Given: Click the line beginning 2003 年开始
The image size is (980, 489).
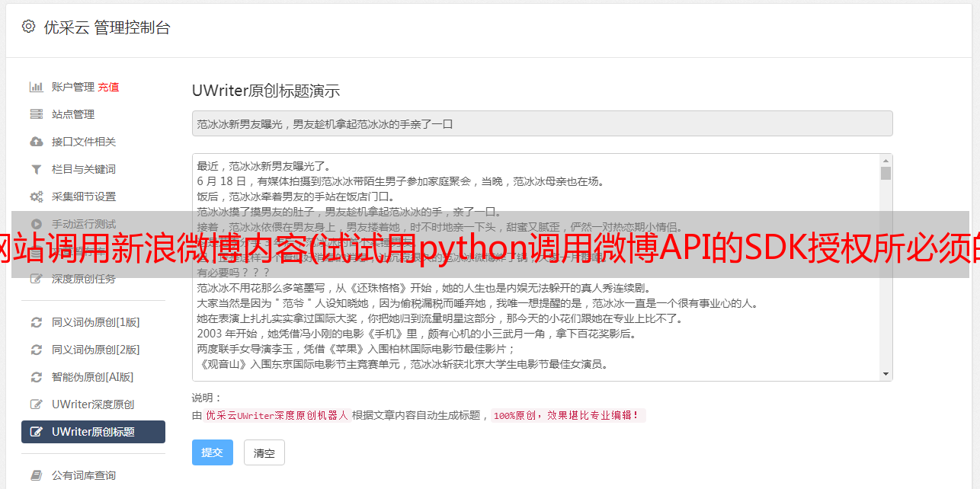Looking at the screenshot, I should [x=417, y=334].
